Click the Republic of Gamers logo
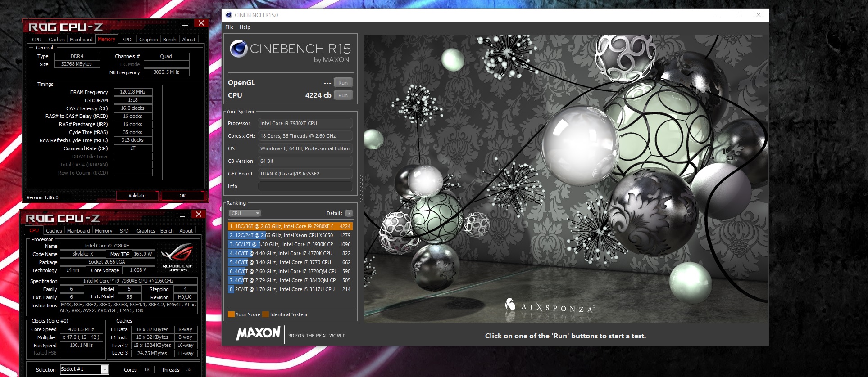868x377 pixels. 177,257
